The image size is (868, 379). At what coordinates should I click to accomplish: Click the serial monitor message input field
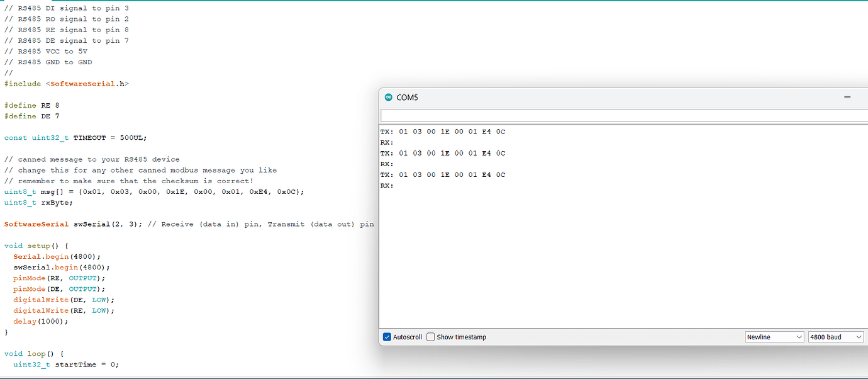(x=623, y=115)
